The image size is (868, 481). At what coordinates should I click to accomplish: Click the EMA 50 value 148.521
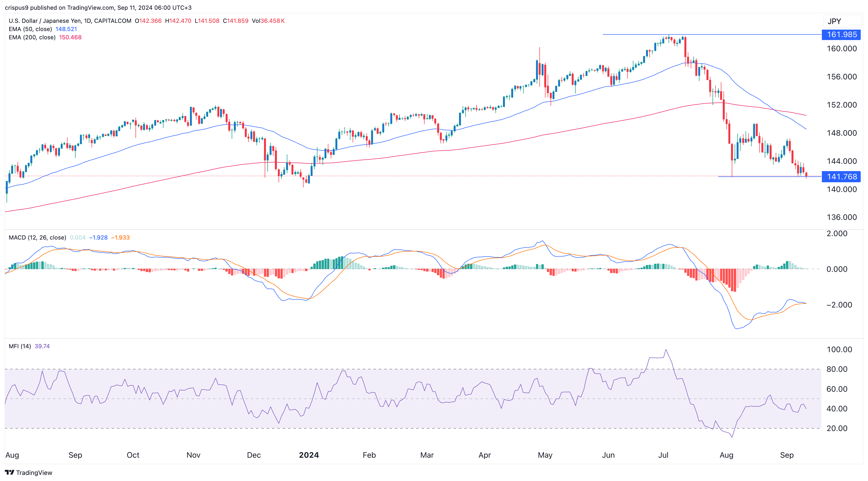click(x=66, y=29)
